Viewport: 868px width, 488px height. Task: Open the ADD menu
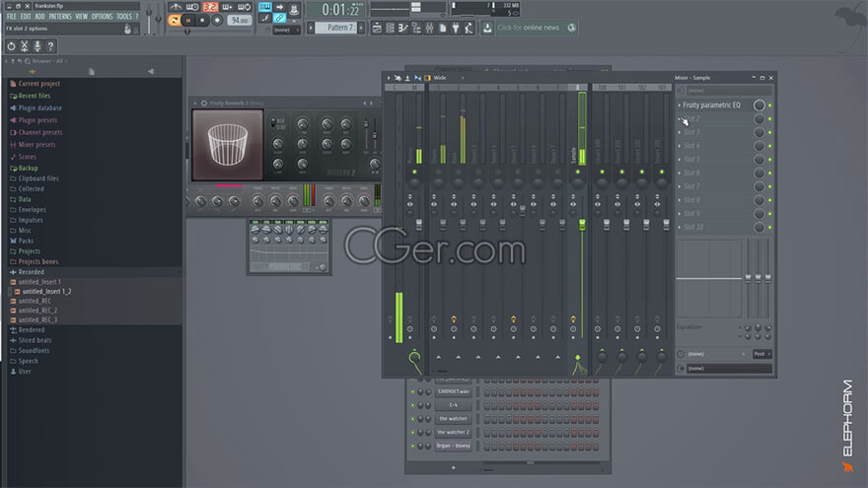[x=39, y=17]
